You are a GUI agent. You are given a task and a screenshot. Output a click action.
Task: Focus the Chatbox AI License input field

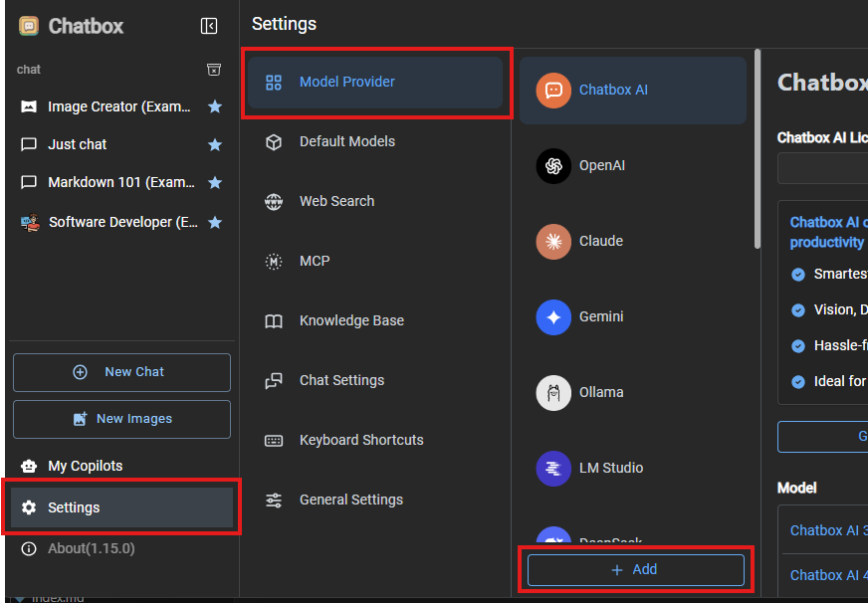[822, 168]
